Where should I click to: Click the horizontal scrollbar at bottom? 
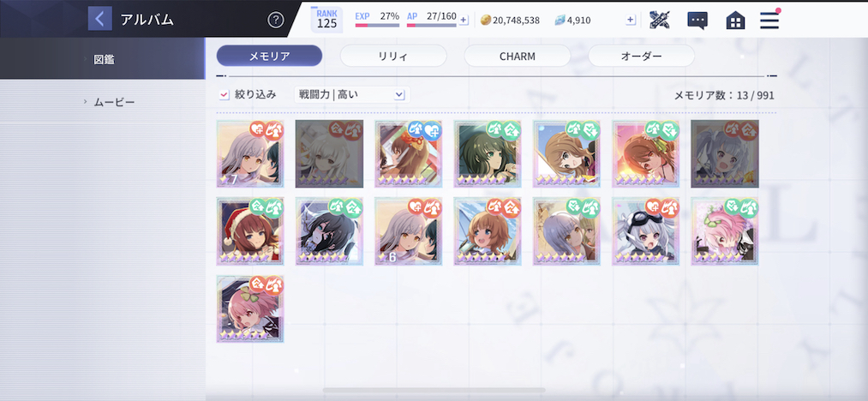click(x=434, y=391)
